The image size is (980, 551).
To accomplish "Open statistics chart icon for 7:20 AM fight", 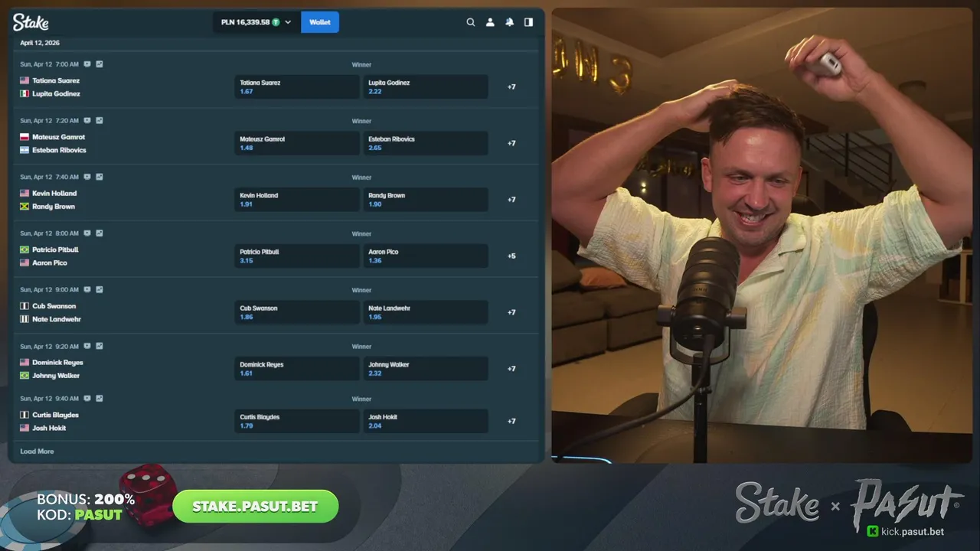I will [x=100, y=120].
